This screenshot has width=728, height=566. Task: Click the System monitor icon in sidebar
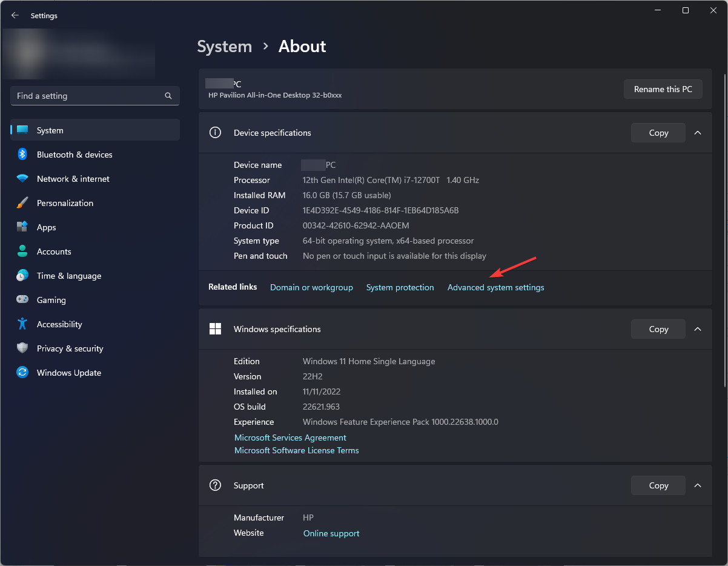(x=22, y=130)
